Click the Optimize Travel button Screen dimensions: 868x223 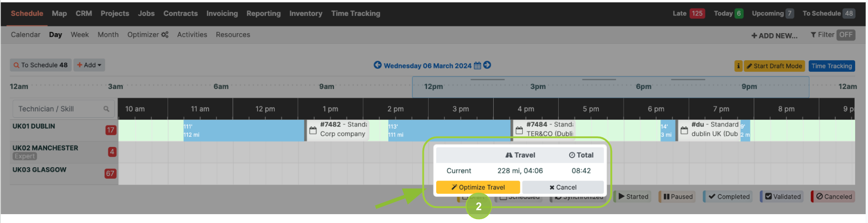point(478,187)
